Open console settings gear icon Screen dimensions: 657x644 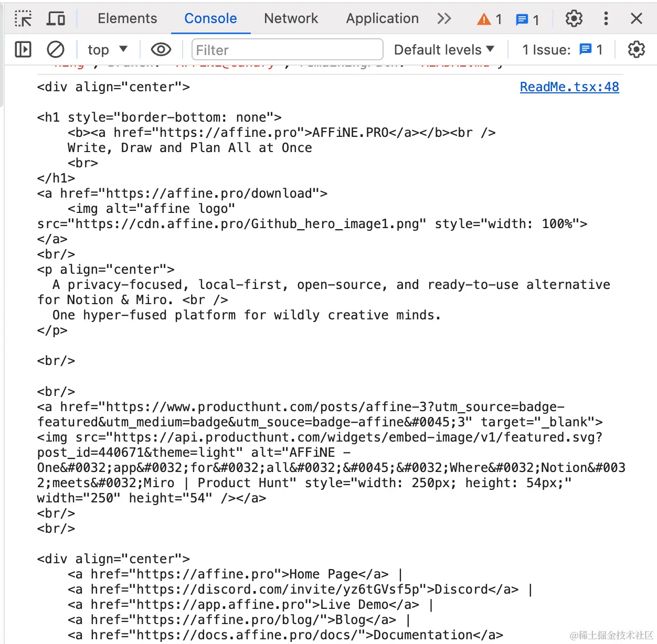[x=636, y=50]
